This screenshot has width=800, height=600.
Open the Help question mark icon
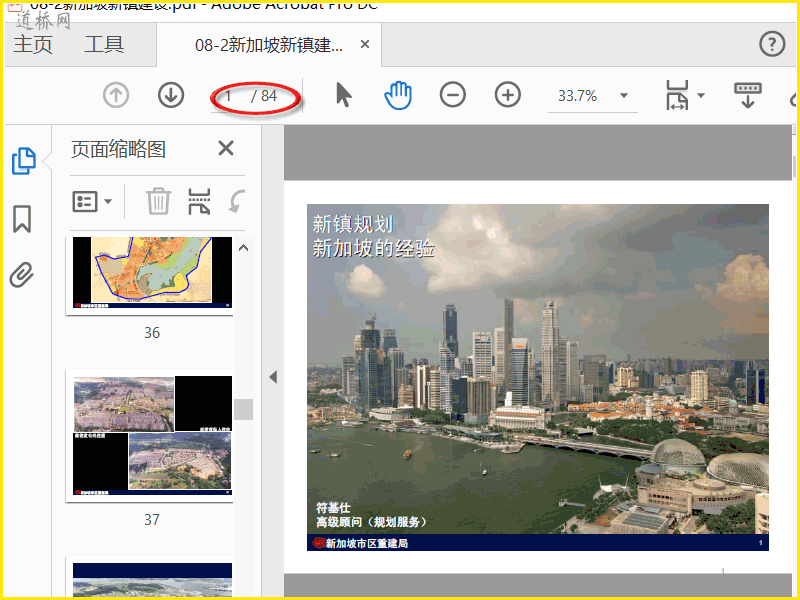coord(772,44)
